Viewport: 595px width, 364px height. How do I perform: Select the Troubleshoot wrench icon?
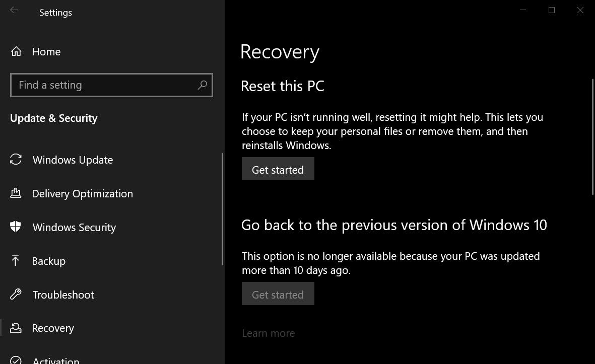click(x=16, y=295)
